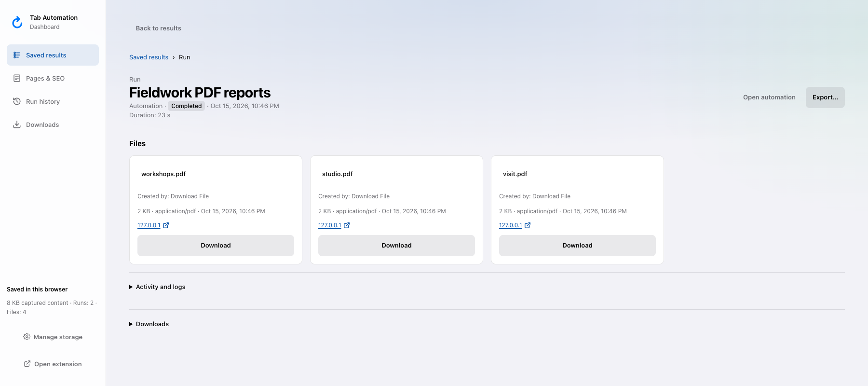Click the studio.pdf file name
868x386 pixels.
(x=338, y=174)
